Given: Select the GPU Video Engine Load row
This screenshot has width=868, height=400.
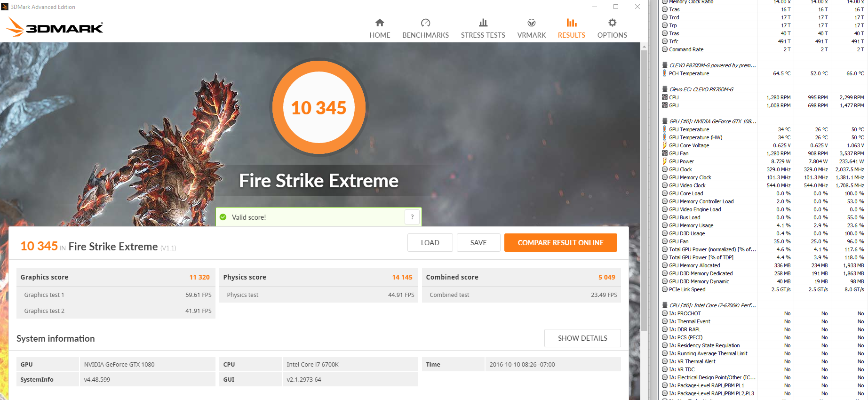Looking at the screenshot, I should click(763, 209).
